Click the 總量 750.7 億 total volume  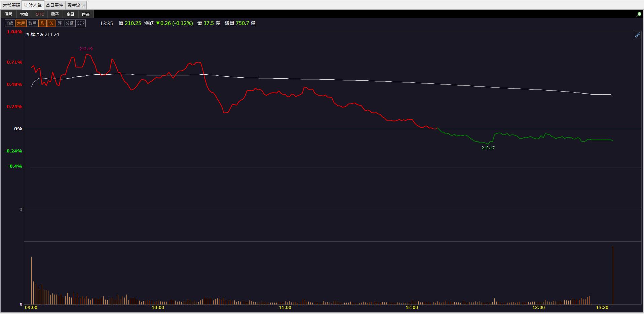tap(240, 23)
